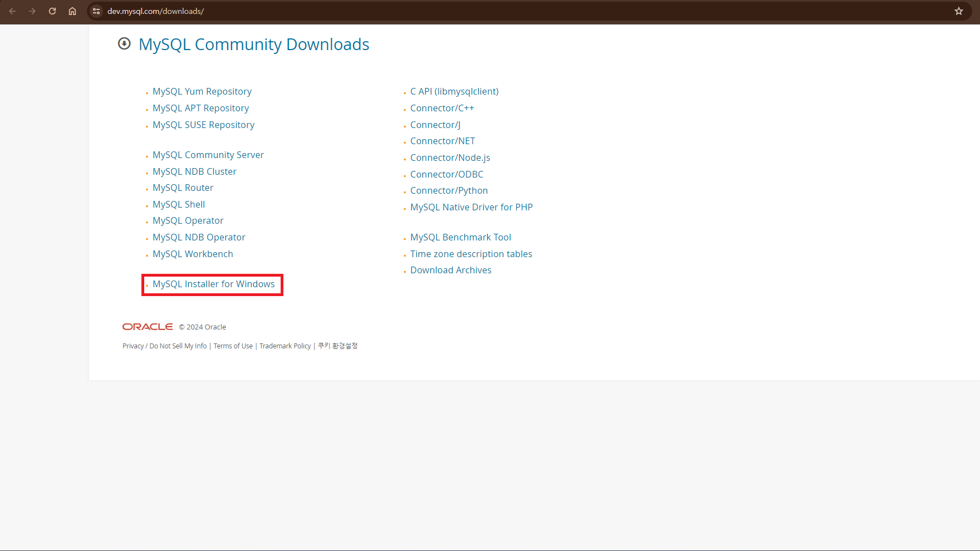Open Connector/NET download link

pyautogui.click(x=443, y=141)
